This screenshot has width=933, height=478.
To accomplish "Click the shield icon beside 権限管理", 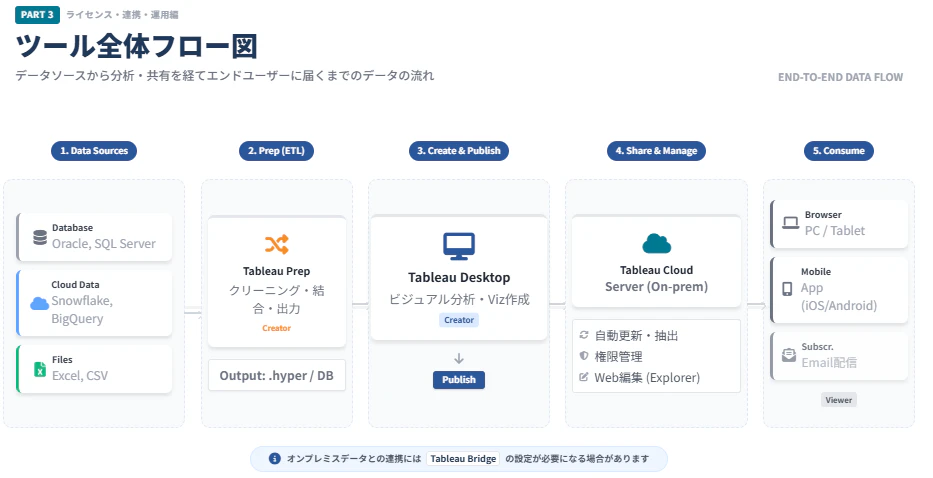I will pos(584,356).
